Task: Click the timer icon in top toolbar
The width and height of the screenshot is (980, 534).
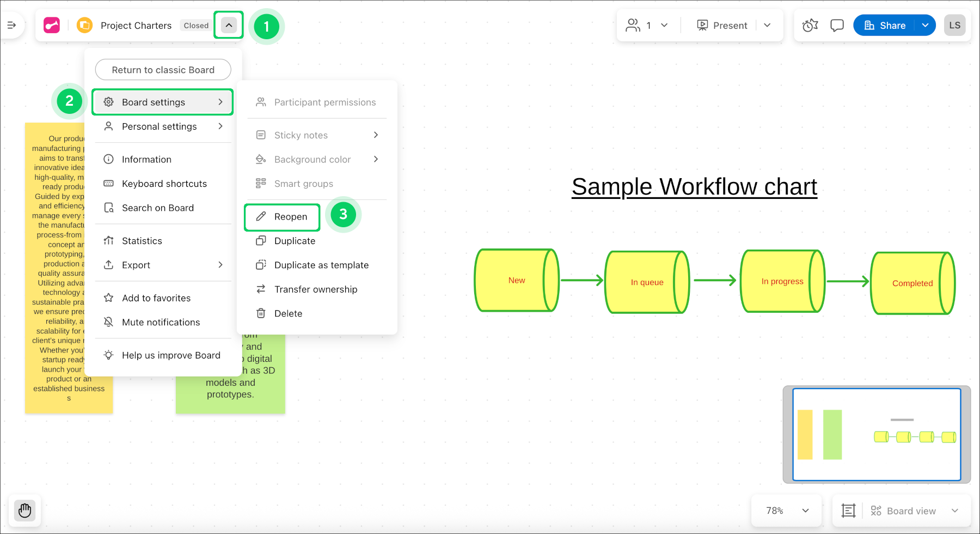Action: (x=810, y=26)
